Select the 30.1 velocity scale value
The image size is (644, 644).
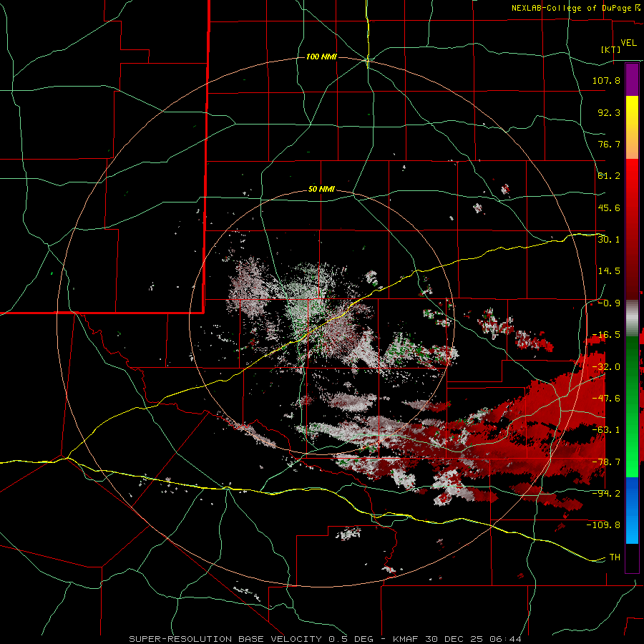pyautogui.click(x=609, y=239)
